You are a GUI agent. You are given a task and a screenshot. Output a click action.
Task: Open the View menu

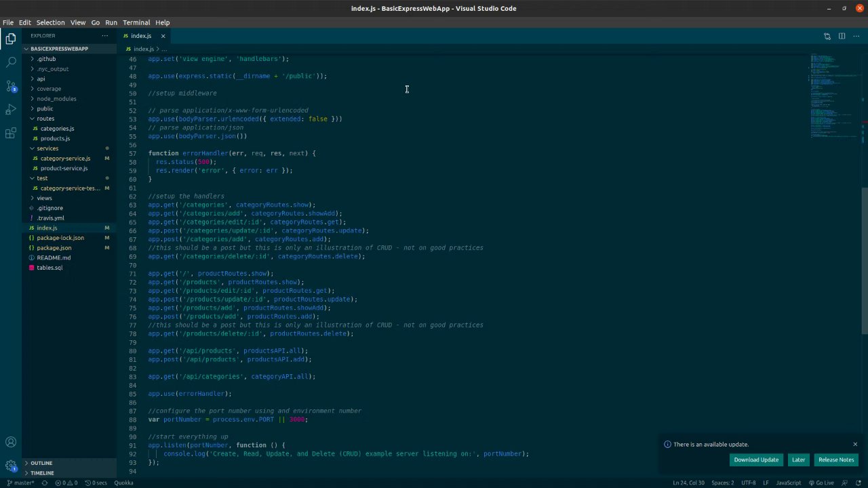(x=78, y=22)
